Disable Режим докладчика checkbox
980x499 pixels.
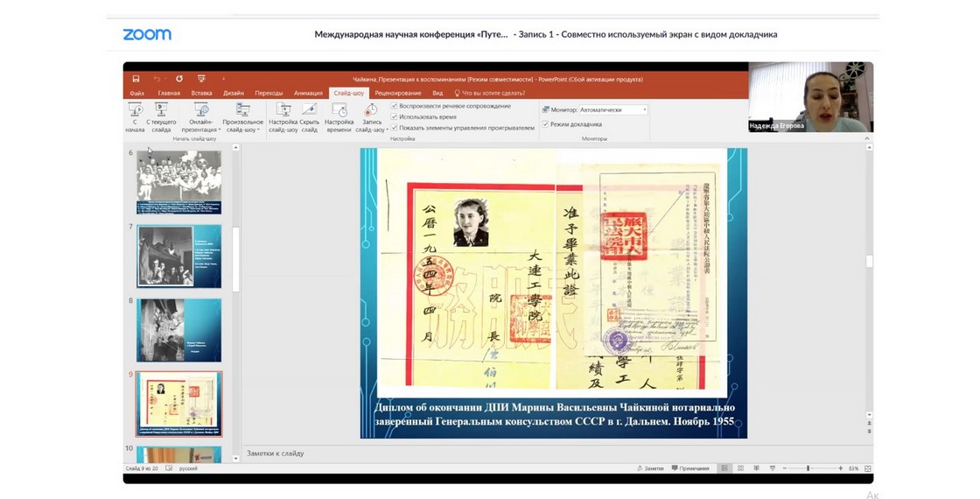[545, 124]
